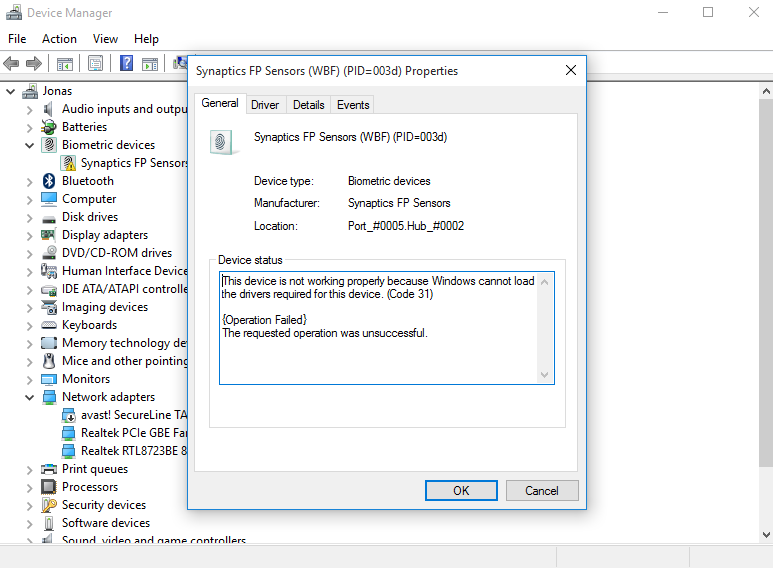The image size is (773, 568).
Task: Select the Print queues printer icon
Action: (49, 469)
